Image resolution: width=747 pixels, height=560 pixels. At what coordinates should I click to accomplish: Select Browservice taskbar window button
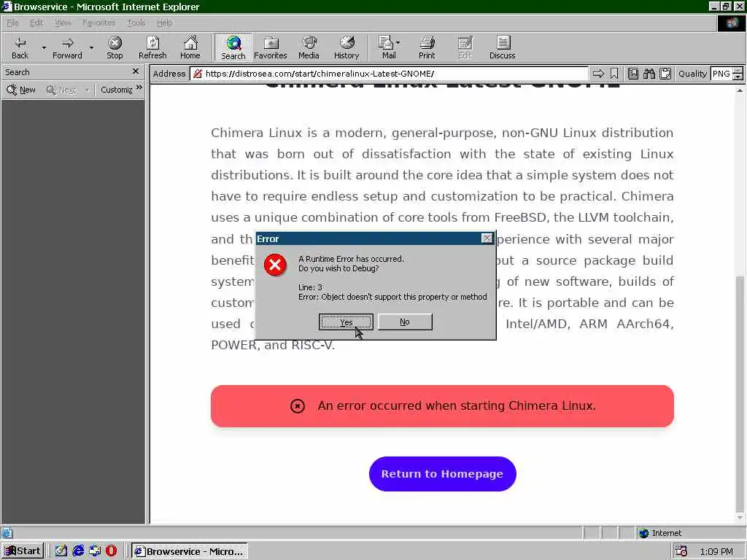click(x=189, y=551)
